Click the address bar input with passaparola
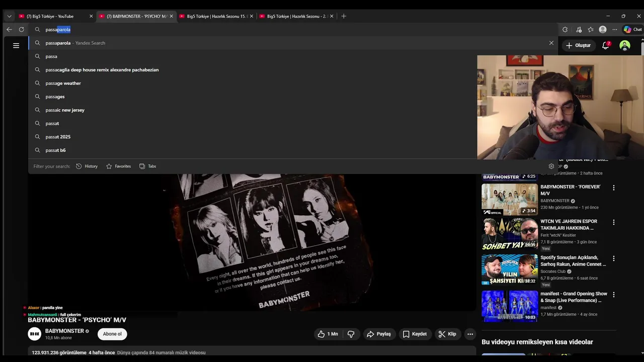 292,30
